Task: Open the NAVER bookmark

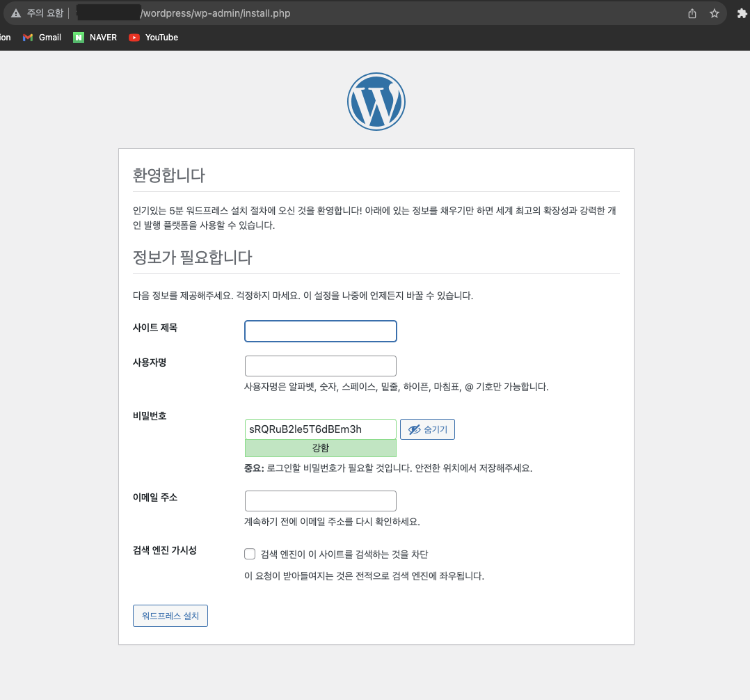Action: click(95, 38)
